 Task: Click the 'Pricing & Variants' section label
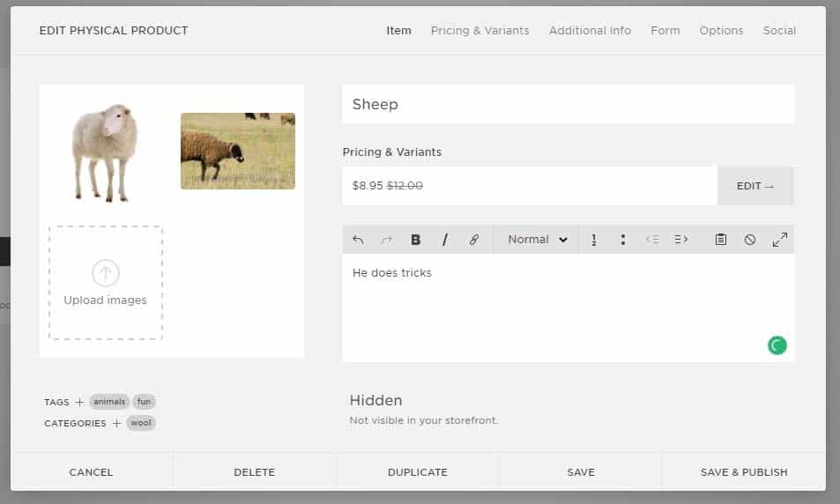(392, 152)
